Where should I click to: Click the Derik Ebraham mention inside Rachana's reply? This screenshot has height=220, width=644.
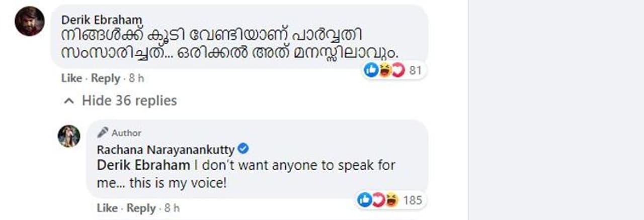143,165
